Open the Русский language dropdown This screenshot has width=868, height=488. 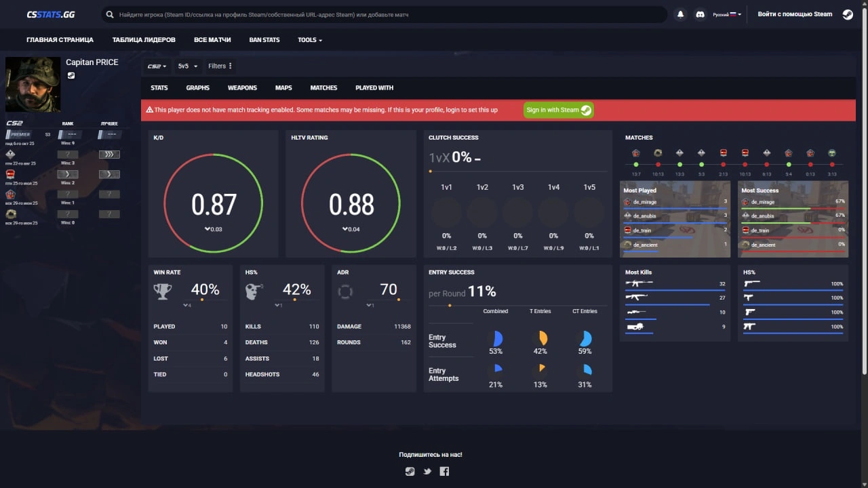(x=727, y=14)
